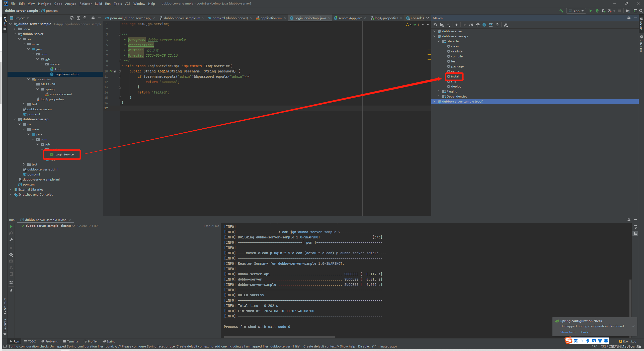
Task: Click the green hammer Build Project icon
Action: coord(561,11)
